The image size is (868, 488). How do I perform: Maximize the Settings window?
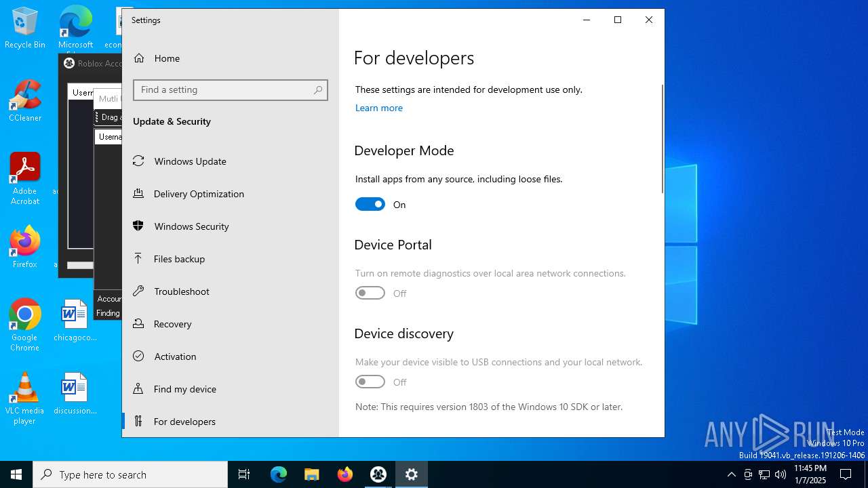(618, 20)
